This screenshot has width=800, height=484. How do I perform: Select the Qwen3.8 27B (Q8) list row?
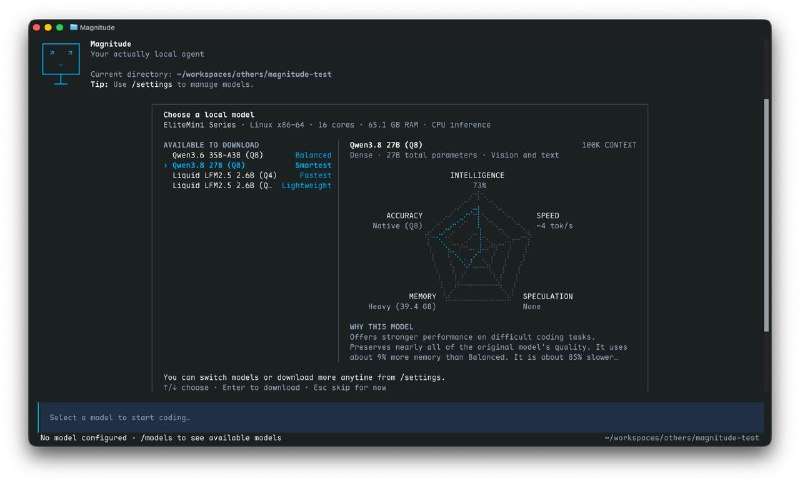[x=247, y=165]
